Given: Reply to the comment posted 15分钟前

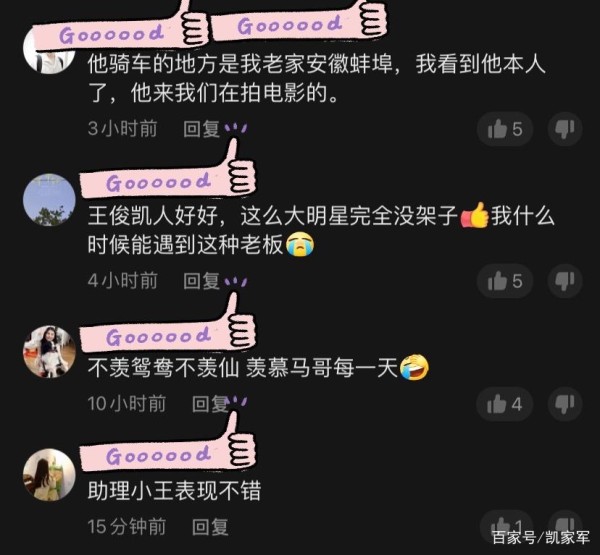Looking at the screenshot, I should click(210, 527).
